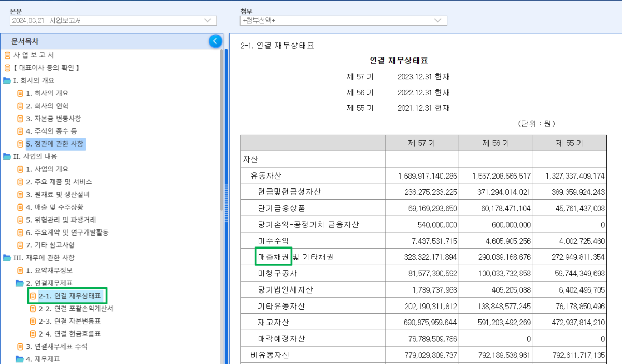Screen dimensions: 622x364
Task: Open 3. 연결재무제표 주석 entry
Action: point(57,346)
